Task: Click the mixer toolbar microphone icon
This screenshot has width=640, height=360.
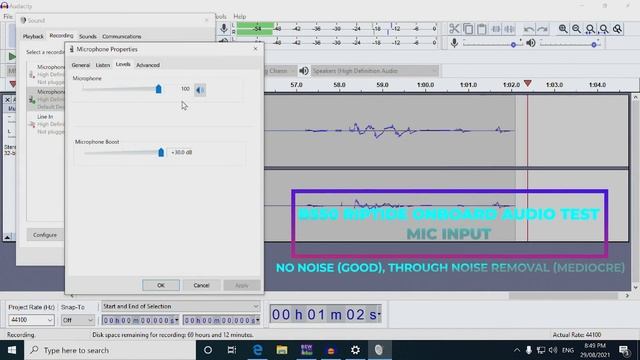Action: (x=454, y=43)
